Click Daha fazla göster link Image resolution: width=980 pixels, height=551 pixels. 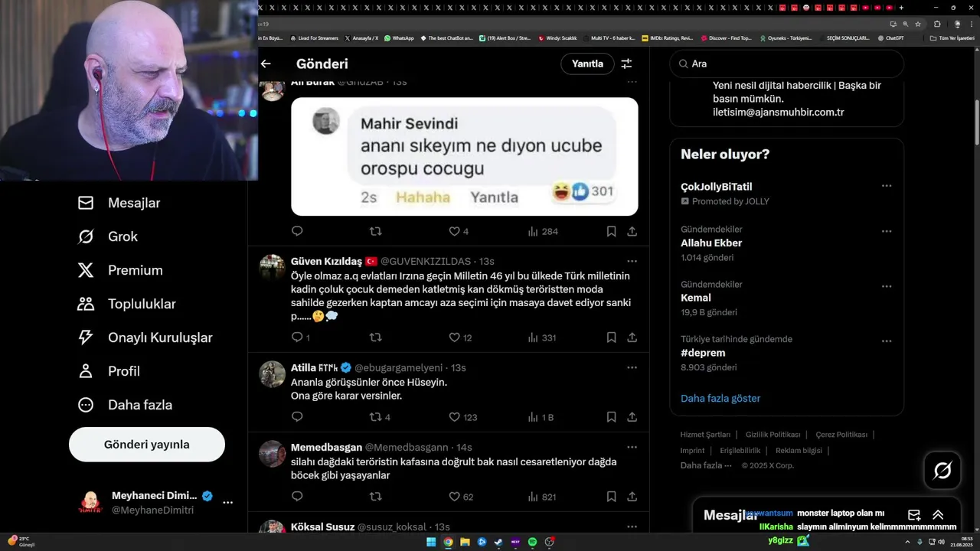pyautogui.click(x=720, y=398)
